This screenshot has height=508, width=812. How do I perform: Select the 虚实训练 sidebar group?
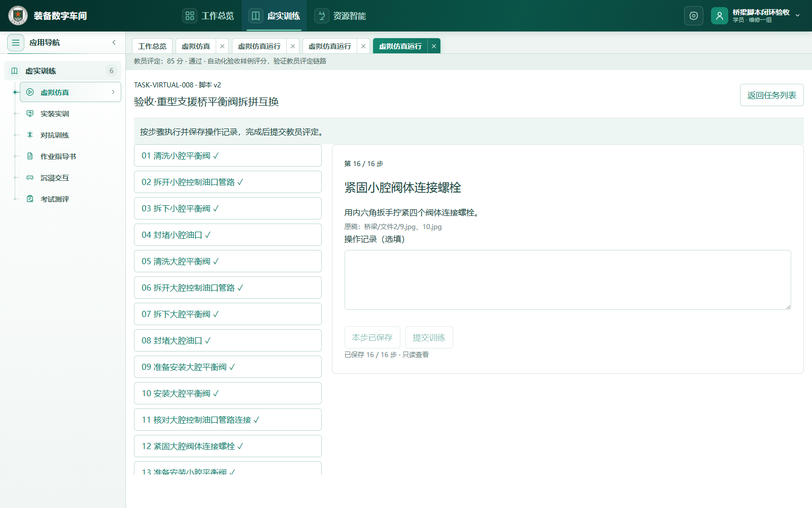[63, 71]
